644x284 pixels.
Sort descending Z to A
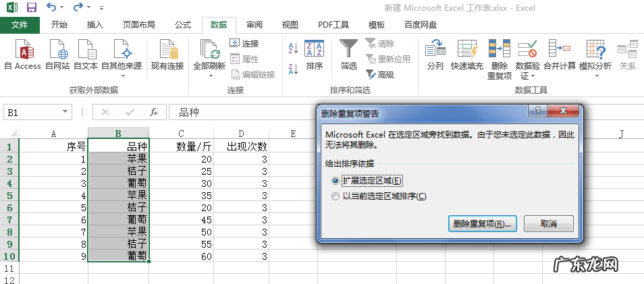293,69
